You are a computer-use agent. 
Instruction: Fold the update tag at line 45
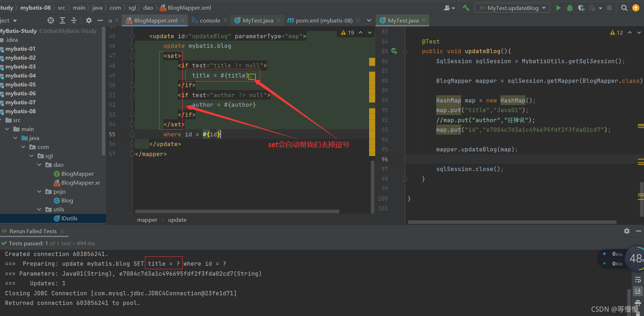coord(132,36)
